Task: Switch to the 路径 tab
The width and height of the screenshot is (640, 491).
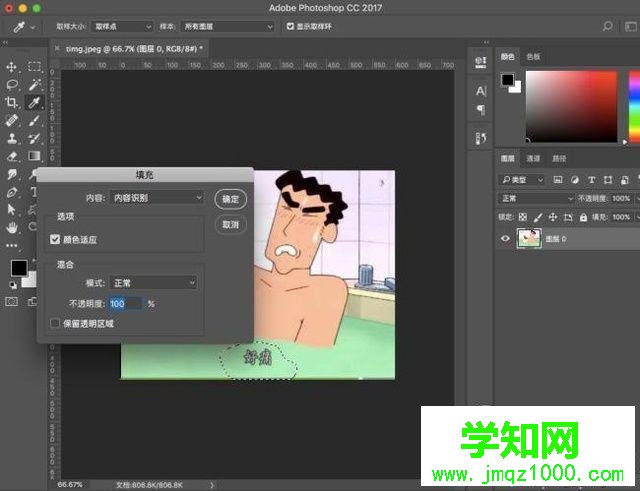Action: pos(559,158)
